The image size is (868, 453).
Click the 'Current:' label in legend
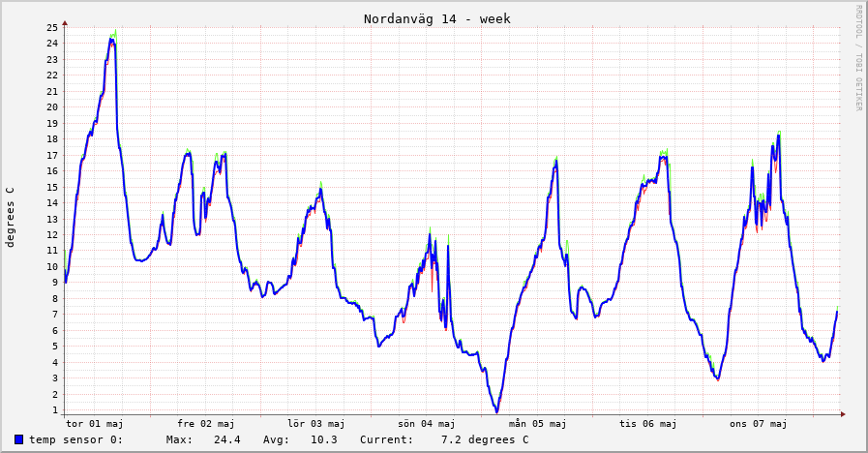click(386, 439)
